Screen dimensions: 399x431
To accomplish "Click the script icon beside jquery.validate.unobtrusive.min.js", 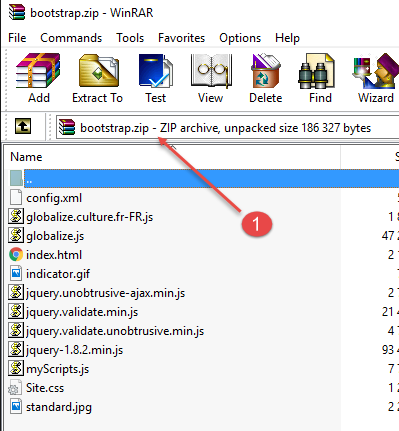I will click(x=16, y=331).
